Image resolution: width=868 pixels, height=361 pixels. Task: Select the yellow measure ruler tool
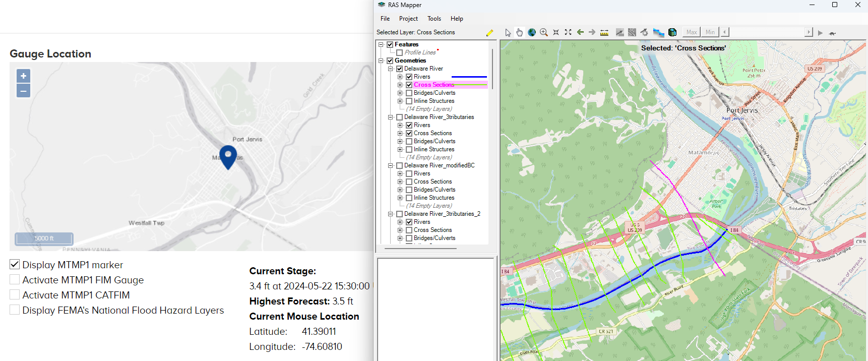(604, 32)
